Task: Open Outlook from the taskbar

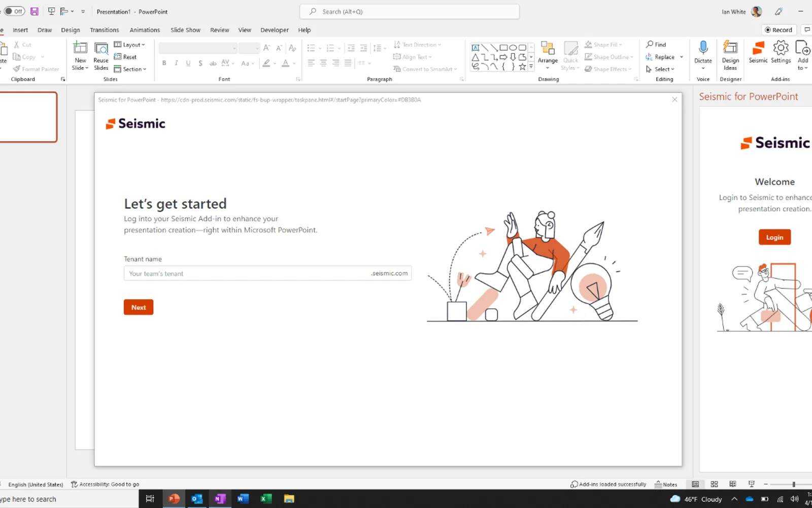Action: (x=196, y=499)
